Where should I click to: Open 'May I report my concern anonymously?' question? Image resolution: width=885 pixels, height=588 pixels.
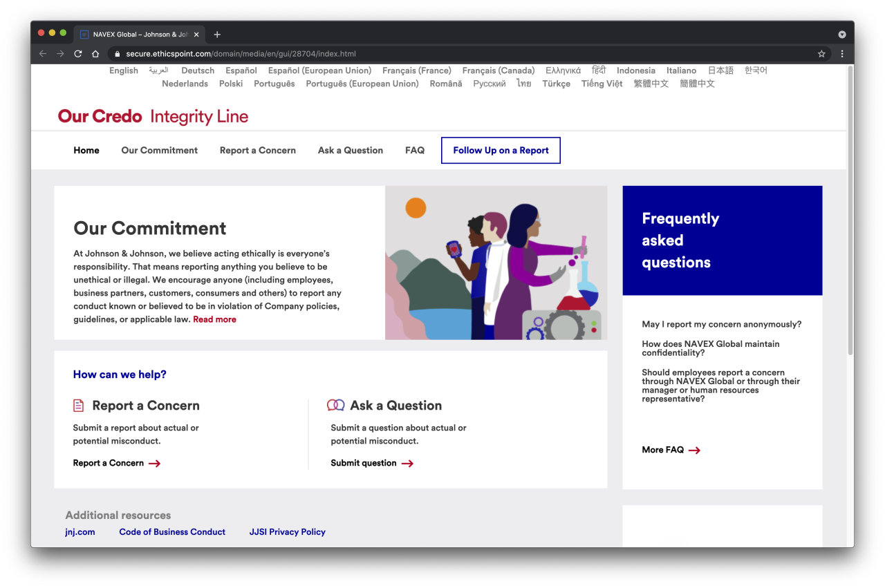tap(722, 325)
